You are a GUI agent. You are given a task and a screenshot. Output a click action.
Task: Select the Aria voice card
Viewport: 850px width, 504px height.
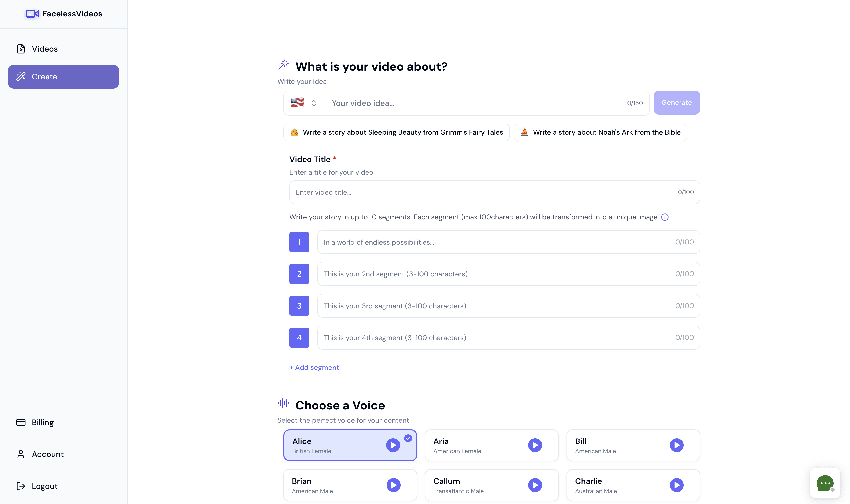[476, 445]
